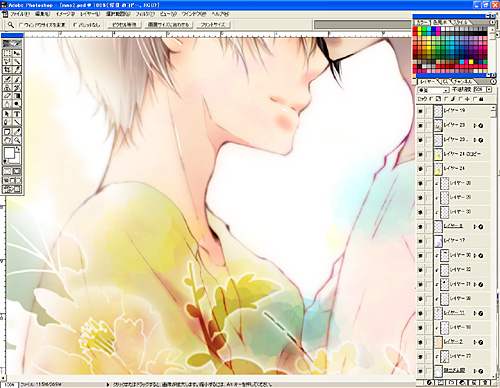Select the Move tool

17,53
